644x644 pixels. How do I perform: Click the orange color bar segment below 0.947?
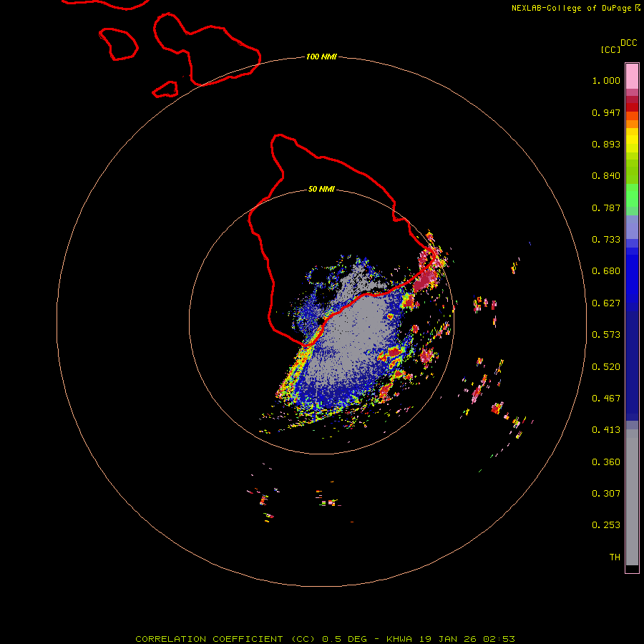point(632,124)
